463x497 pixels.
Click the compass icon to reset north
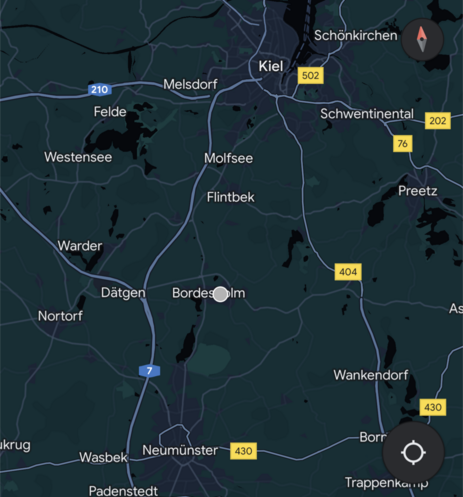click(x=422, y=39)
